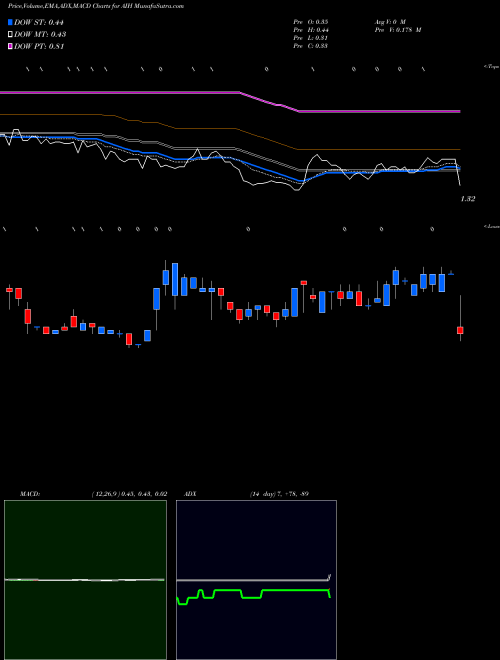
Task: Open the green MACD indicator chart
Action: (x=85, y=580)
